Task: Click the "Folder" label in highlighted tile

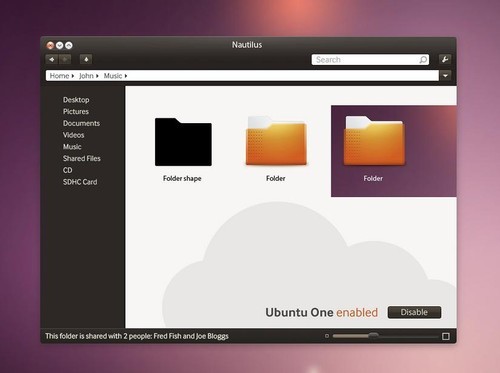Action: [x=373, y=178]
